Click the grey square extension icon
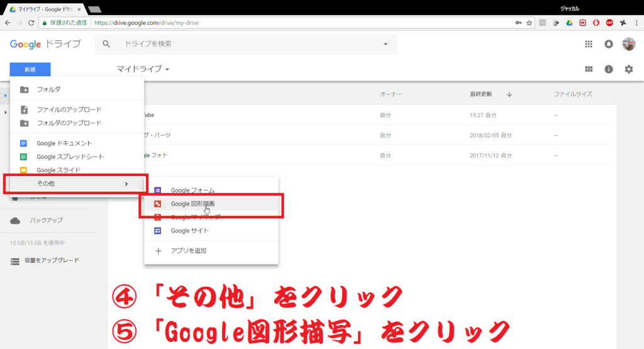Viewport: 644px width, 349px height. pos(543,23)
